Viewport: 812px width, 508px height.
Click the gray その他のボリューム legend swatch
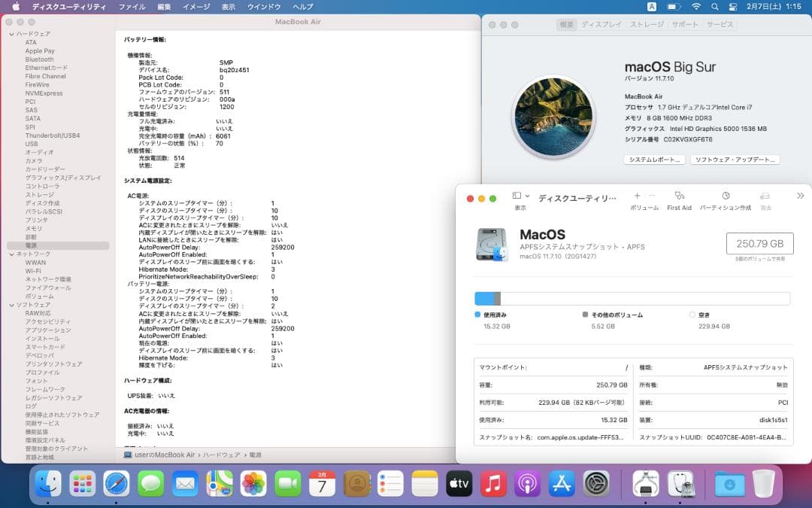[x=585, y=315]
